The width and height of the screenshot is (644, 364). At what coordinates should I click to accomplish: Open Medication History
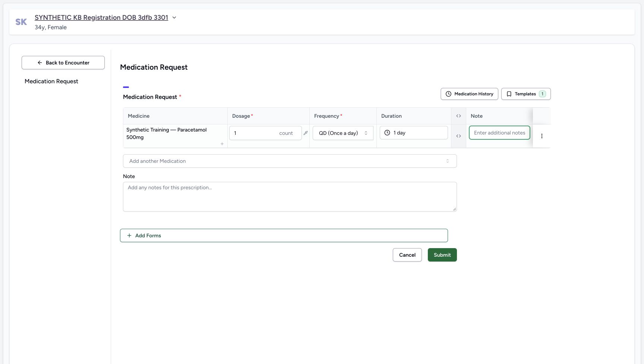point(469,94)
